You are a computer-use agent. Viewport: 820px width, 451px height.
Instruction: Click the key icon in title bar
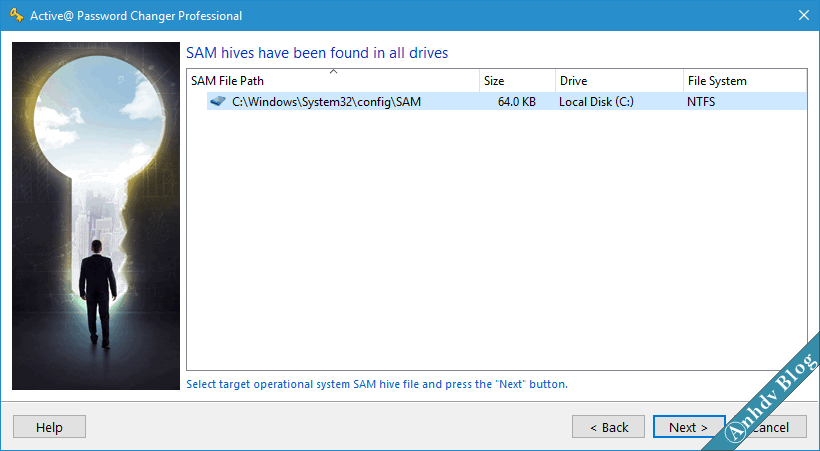click(17, 15)
